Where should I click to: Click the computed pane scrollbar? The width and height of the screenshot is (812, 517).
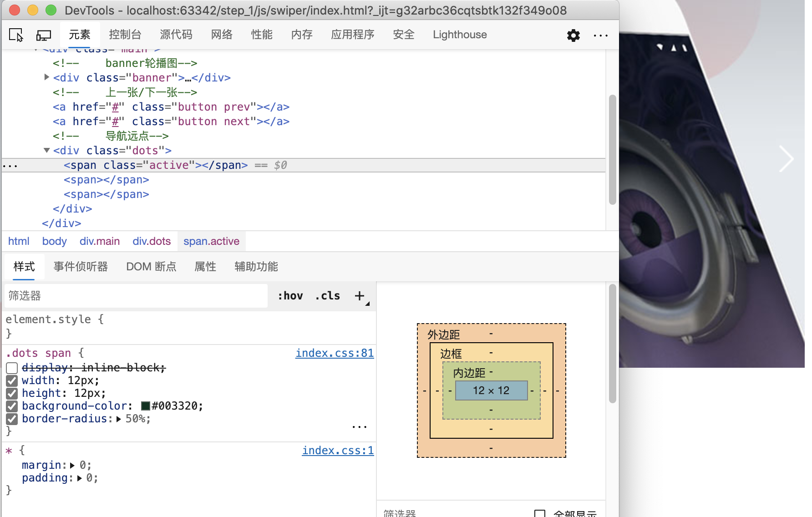click(612, 344)
